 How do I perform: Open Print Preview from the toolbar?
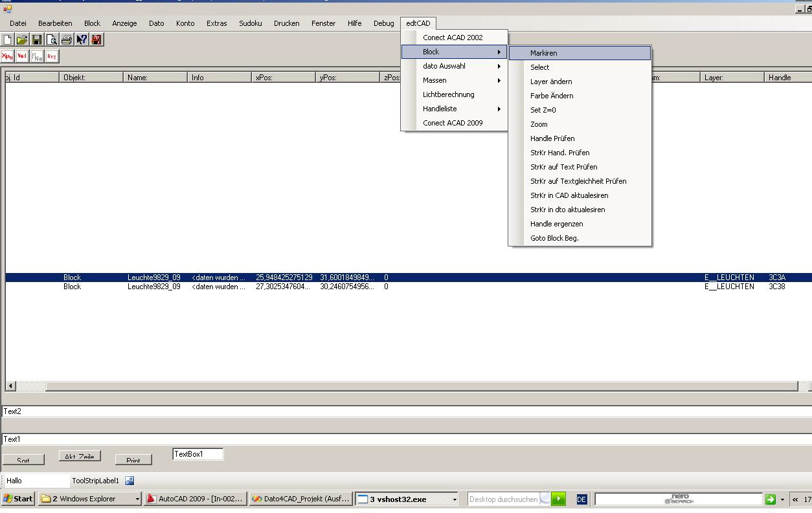52,40
